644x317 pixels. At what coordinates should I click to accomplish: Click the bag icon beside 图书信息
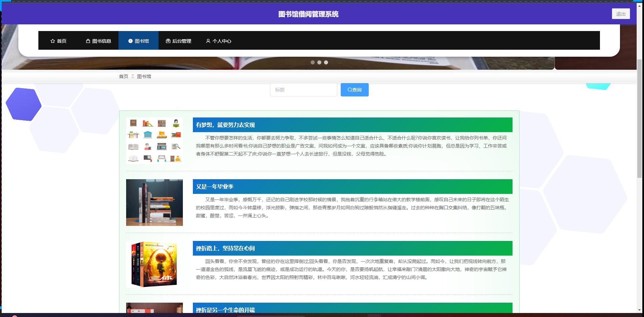tap(88, 41)
